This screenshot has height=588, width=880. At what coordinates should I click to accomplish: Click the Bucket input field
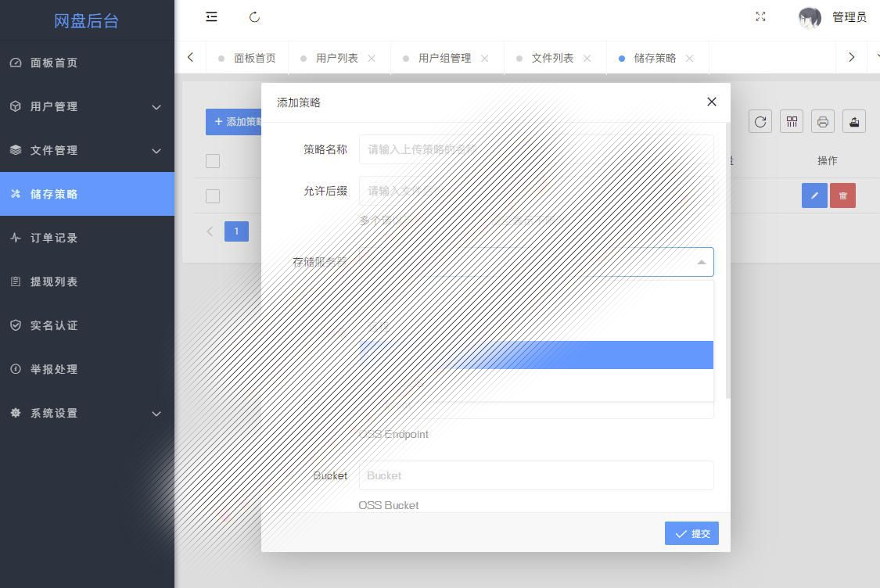(537, 475)
